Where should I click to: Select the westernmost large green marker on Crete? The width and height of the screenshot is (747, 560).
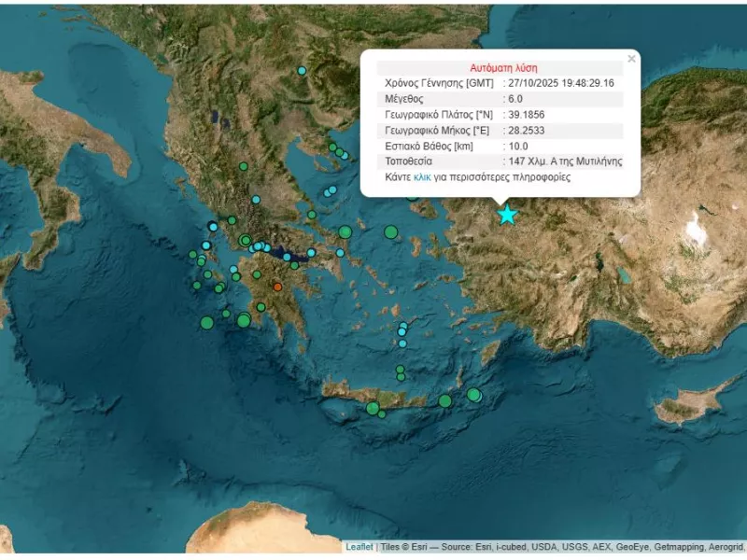coord(373,408)
